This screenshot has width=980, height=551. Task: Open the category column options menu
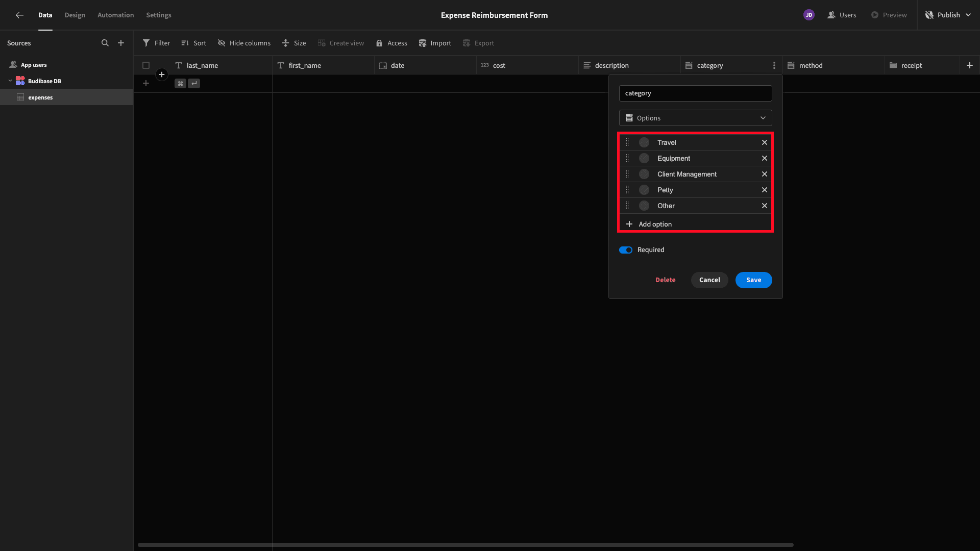774,65
